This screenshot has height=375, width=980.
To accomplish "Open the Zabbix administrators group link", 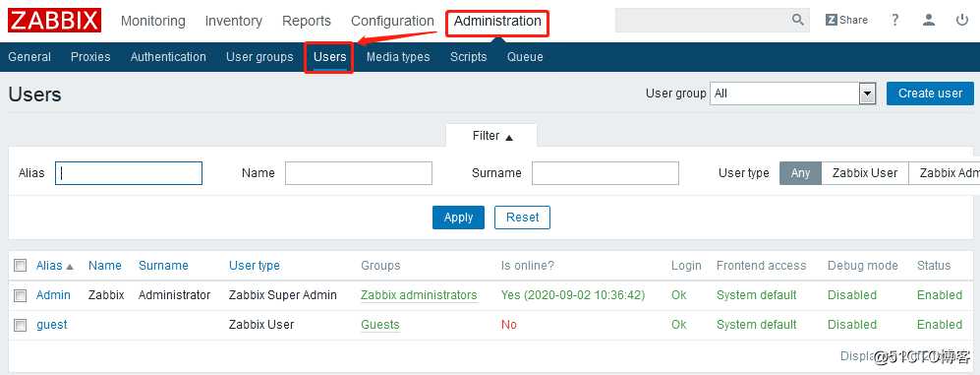I will [x=420, y=295].
